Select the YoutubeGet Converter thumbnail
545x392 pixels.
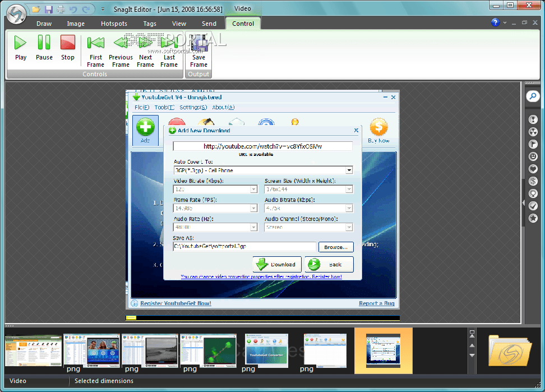pos(266,351)
